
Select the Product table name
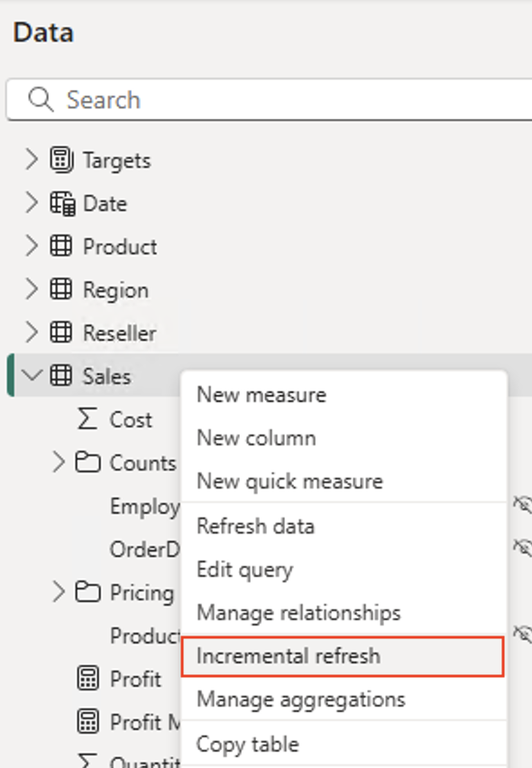120,247
